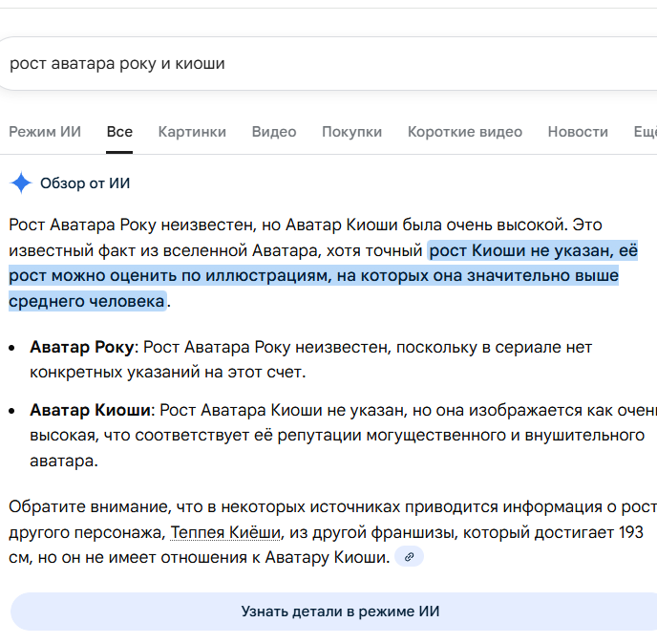Open the Теппея Киёши link
The image size is (657, 644).
click(x=225, y=532)
